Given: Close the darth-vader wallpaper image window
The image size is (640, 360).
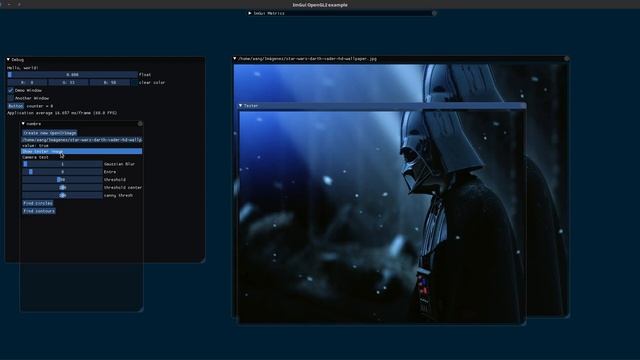Looking at the screenshot, I should click(x=567, y=59).
